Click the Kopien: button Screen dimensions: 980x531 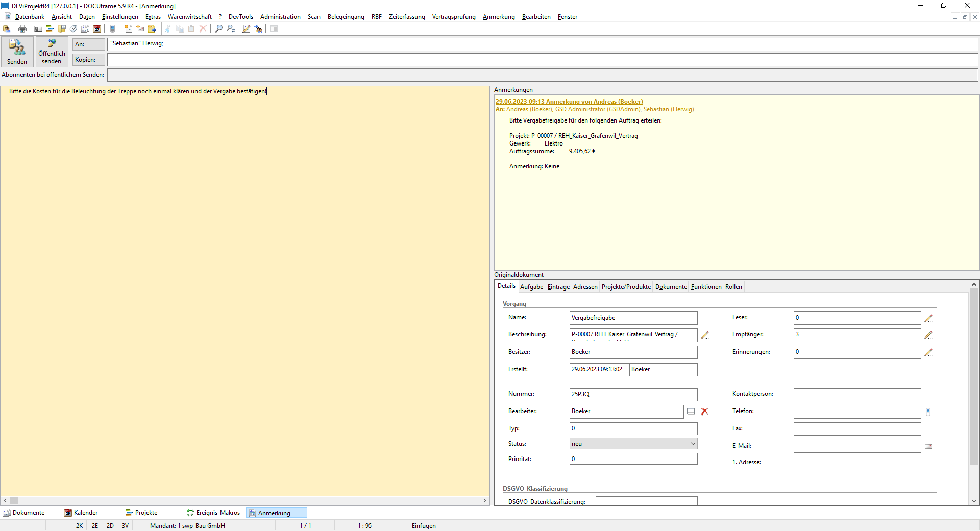(89, 60)
